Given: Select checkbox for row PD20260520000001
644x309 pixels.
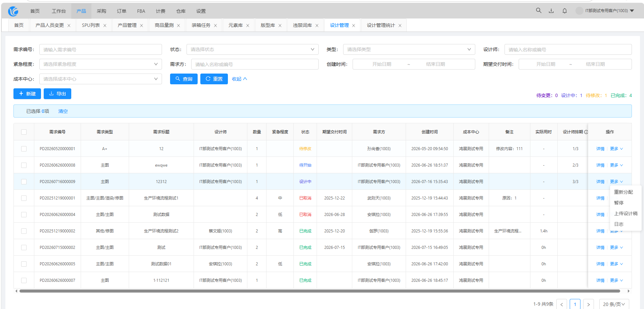Looking at the screenshot, I should (24, 148).
